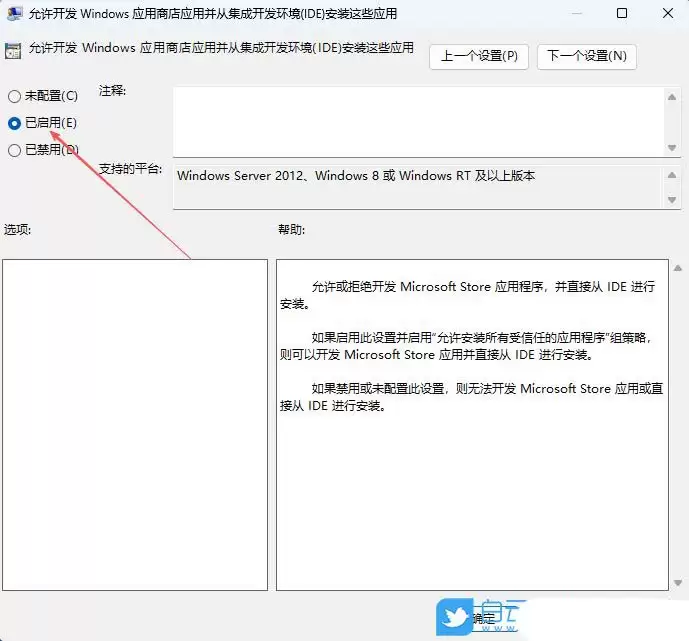Click the up arrow of the 注释 scrollbar
The width and height of the screenshot is (689, 641).
[671, 97]
